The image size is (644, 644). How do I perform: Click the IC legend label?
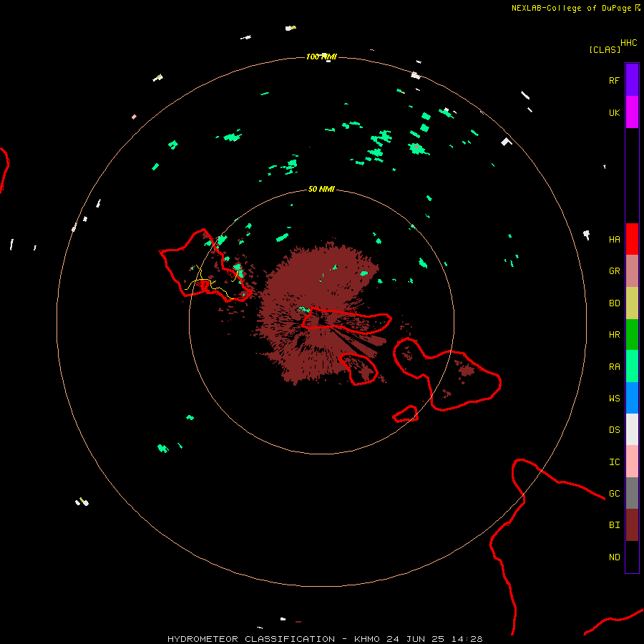click(x=614, y=462)
